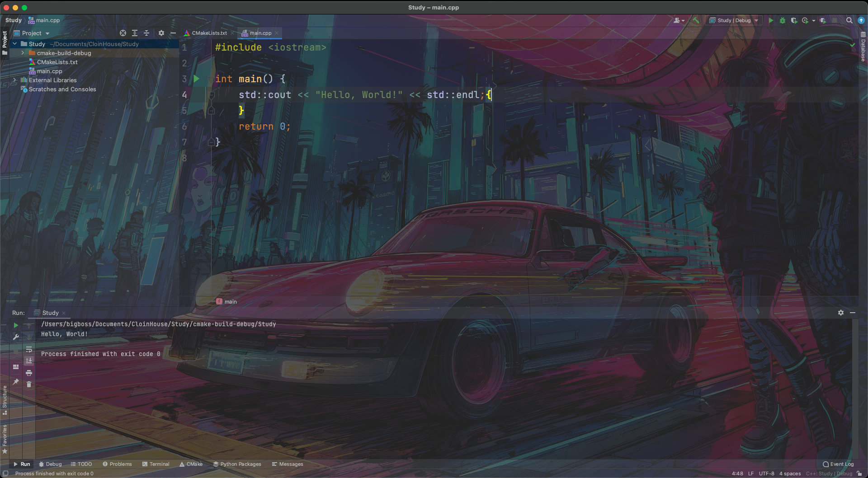
Task: Open Run panel gear settings
Action: point(841,313)
